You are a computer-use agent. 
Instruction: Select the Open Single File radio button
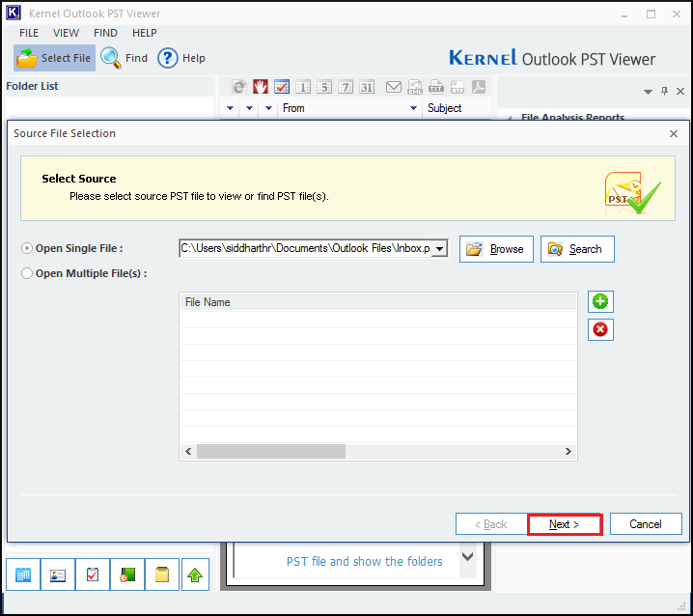[27, 248]
